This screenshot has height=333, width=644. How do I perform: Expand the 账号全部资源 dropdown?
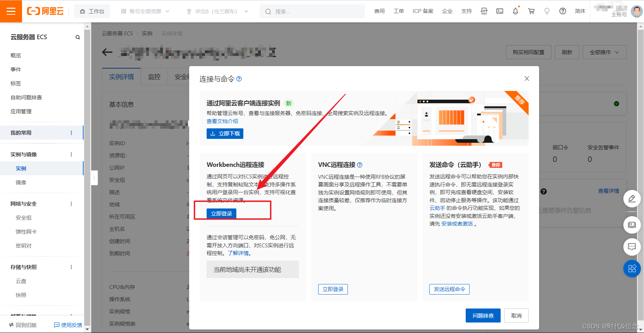(x=145, y=11)
